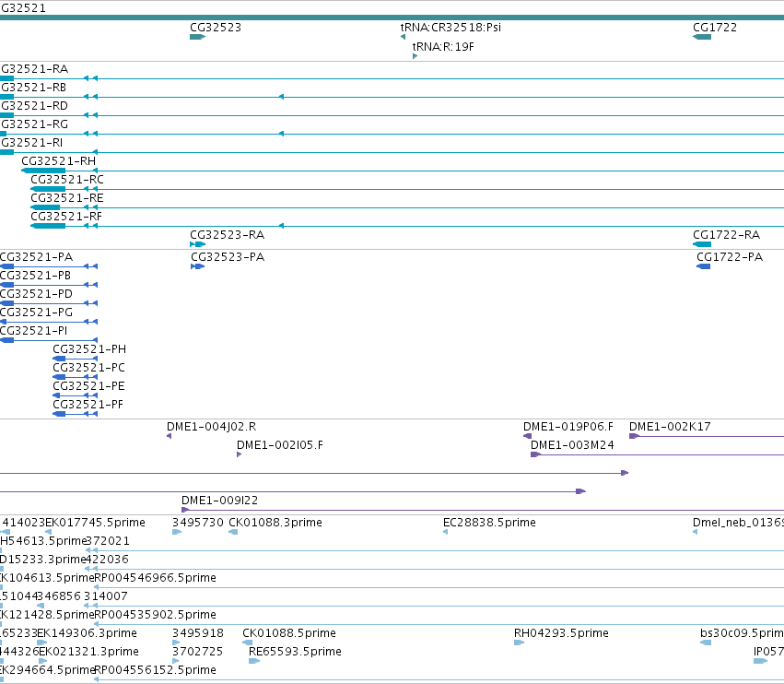Image resolution: width=784 pixels, height=684 pixels.
Task: Select the G32521-RD transcript label
Action: 34,106
